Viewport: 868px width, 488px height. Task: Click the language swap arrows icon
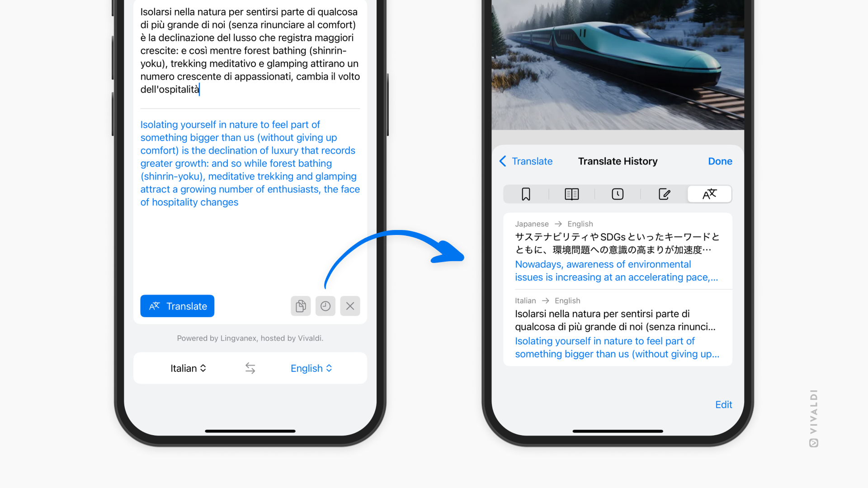coord(250,368)
